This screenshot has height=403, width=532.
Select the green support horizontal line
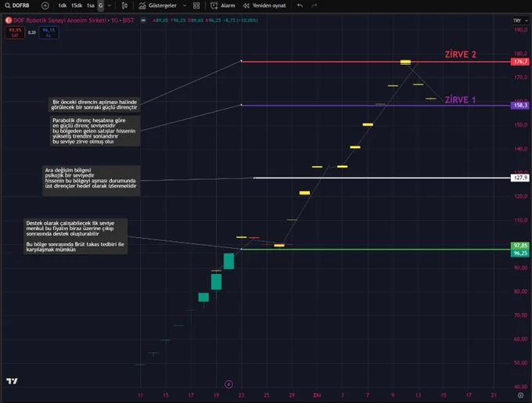coord(376,250)
